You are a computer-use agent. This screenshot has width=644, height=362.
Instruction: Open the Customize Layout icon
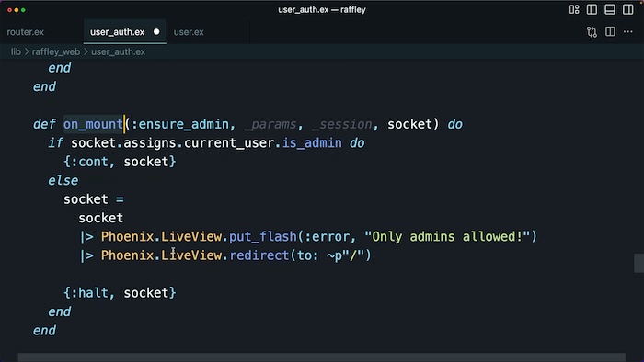point(574,9)
